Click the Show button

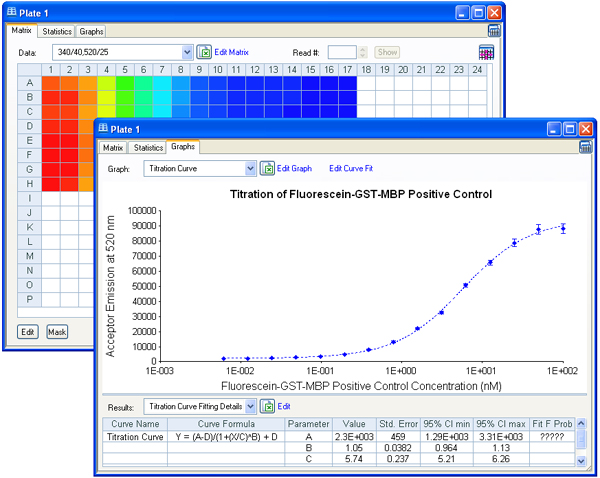pyautogui.click(x=387, y=52)
